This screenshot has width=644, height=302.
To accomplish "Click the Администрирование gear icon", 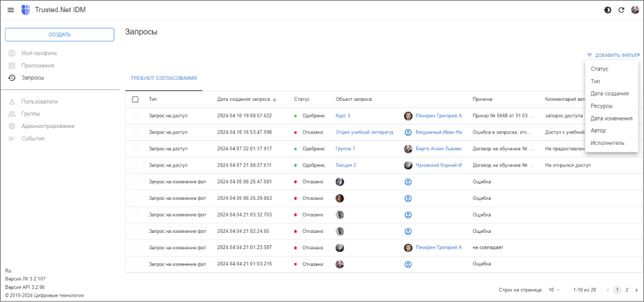I will [12, 126].
